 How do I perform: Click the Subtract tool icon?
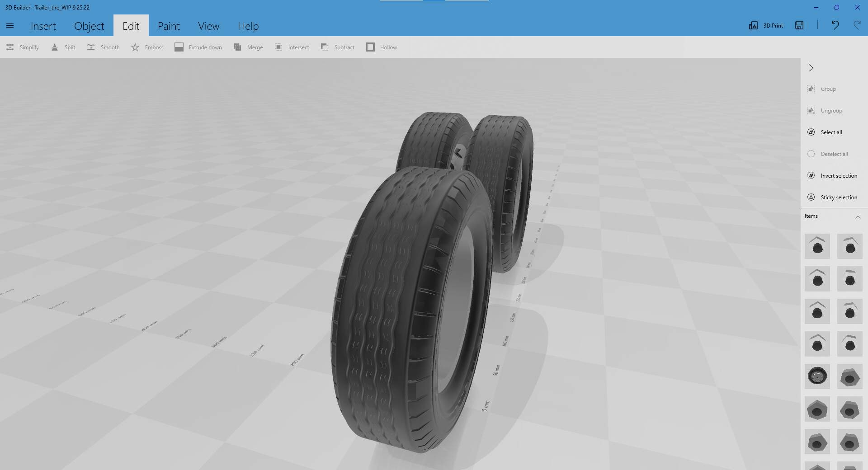coord(325,47)
